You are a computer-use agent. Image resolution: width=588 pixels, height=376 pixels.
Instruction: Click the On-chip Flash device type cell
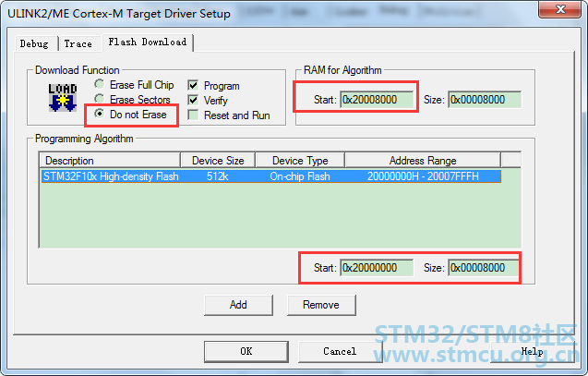(x=300, y=176)
